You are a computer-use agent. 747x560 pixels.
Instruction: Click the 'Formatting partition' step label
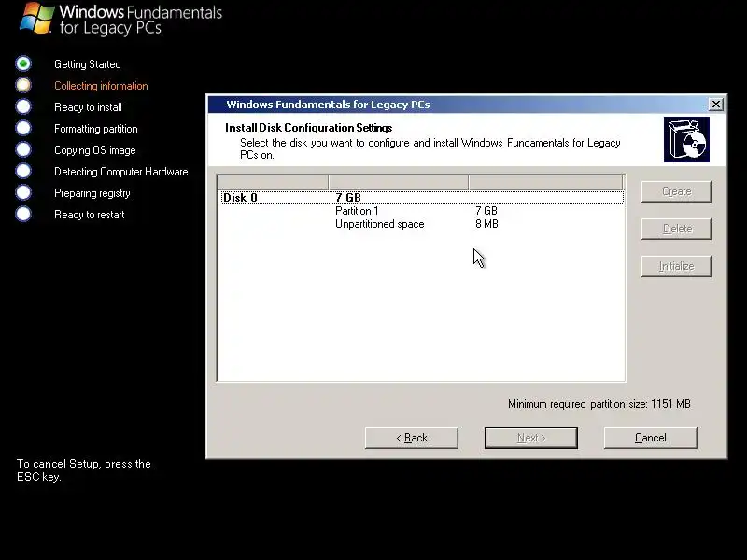[96, 129]
